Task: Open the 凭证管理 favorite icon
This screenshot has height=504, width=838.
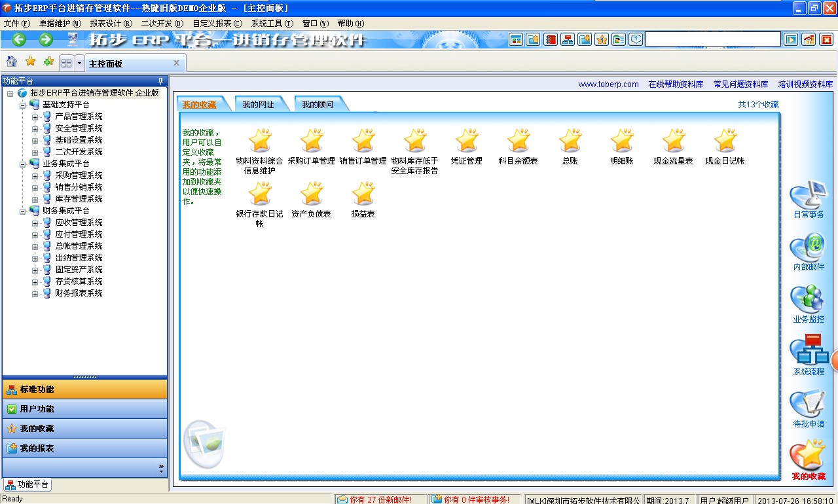Action: point(466,141)
